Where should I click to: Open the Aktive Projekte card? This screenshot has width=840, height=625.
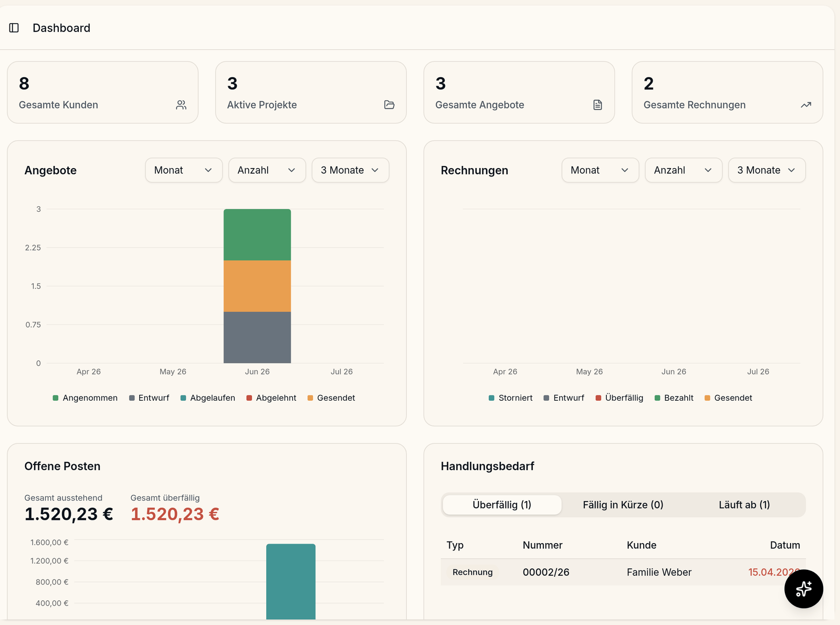[311, 92]
